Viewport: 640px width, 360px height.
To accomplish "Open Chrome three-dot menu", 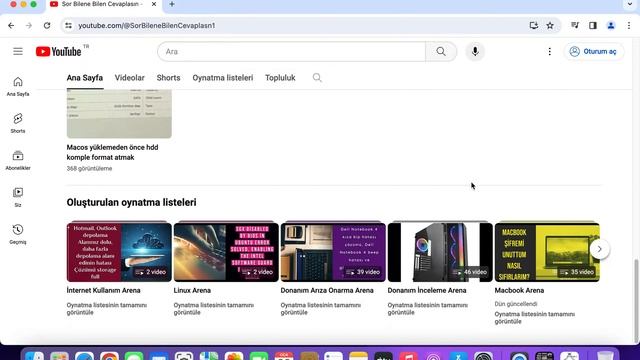I will [x=629, y=25].
